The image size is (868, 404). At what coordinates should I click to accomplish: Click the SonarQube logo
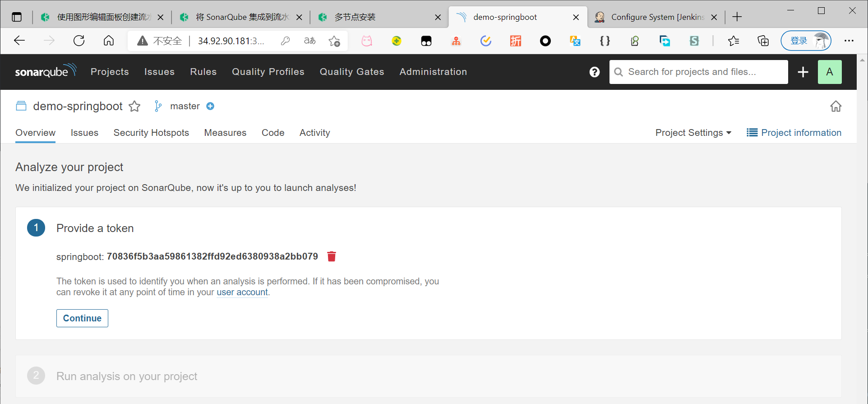point(46,71)
